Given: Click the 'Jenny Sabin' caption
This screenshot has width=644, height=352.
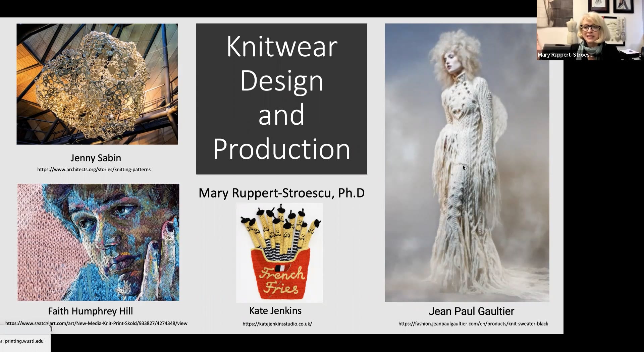Looking at the screenshot, I should click(x=96, y=158).
